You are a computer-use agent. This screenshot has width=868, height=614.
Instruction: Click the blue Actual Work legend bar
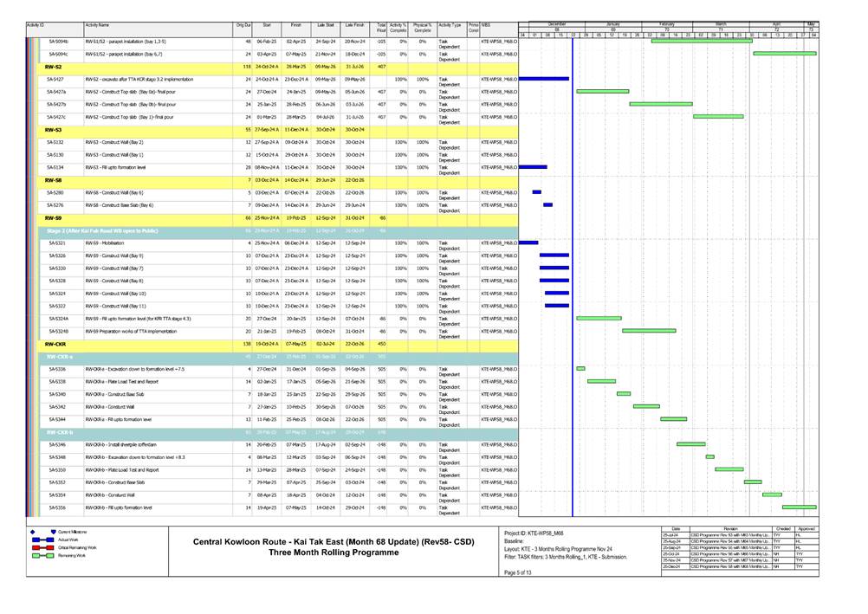(x=41, y=540)
